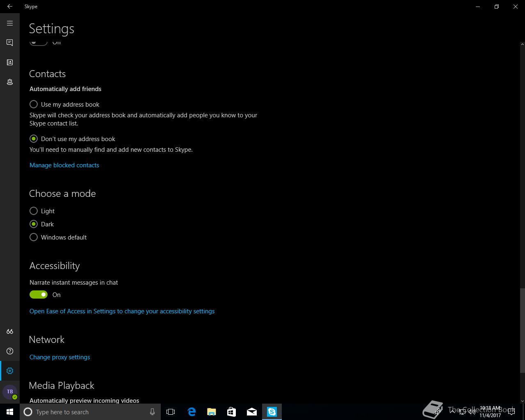Open File Explorer from taskbar

pyautogui.click(x=212, y=412)
